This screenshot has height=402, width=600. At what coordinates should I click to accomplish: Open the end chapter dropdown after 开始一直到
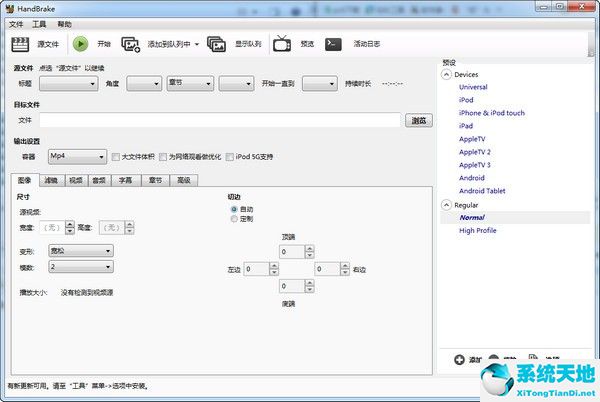[x=320, y=84]
